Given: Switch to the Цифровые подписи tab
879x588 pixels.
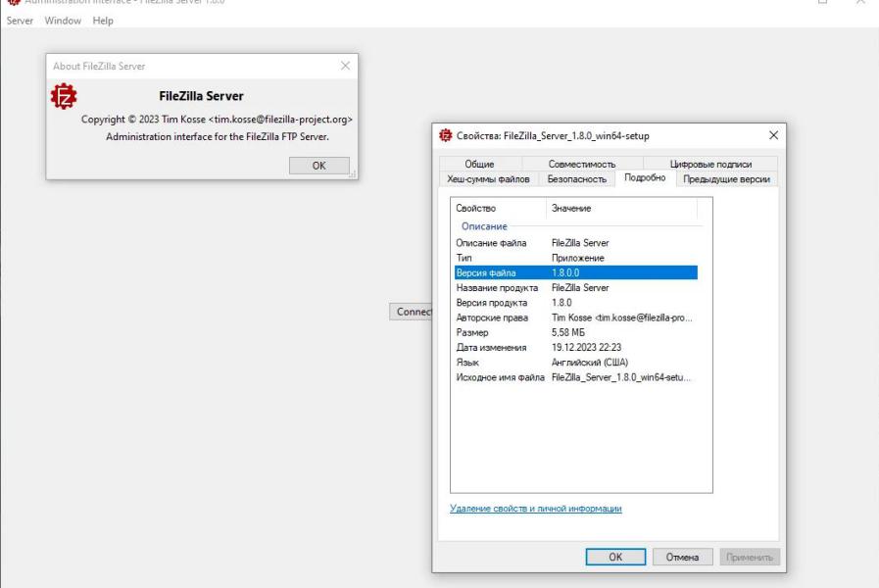Looking at the screenshot, I should coord(710,164).
